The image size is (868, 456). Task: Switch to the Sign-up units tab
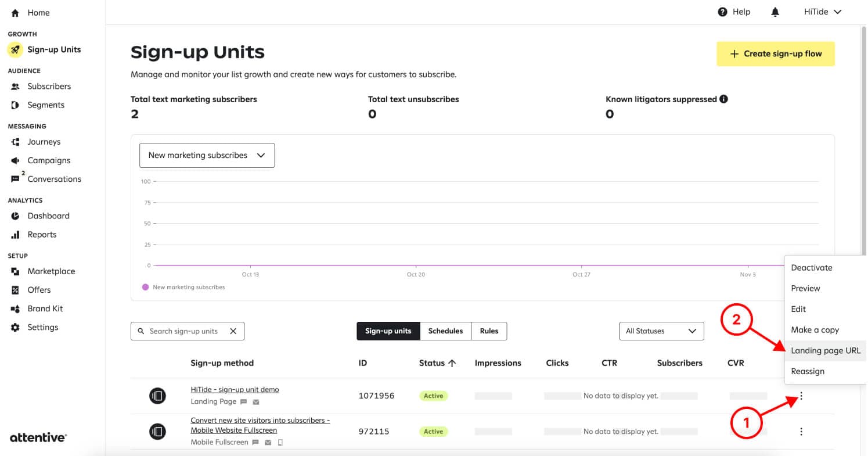tap(388, 331)
